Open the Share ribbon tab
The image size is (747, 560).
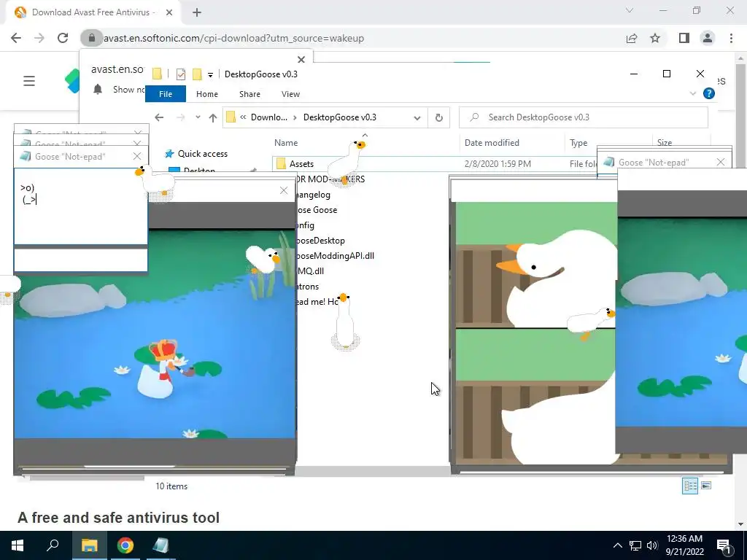click(x=249, y=94)
